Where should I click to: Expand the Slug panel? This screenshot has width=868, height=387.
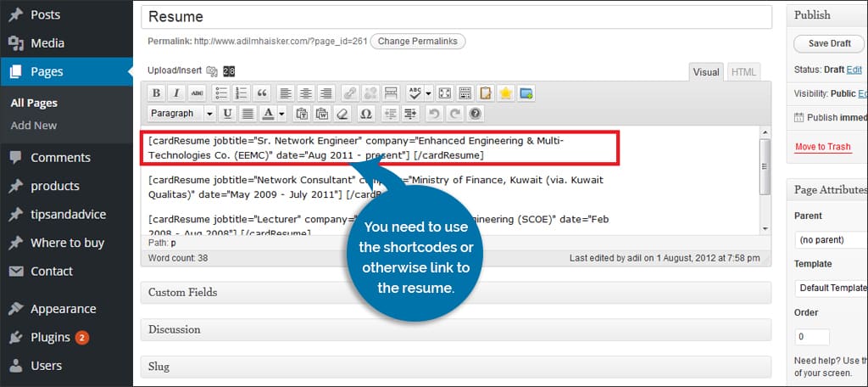pyautogui.click(x=456, y=367)
